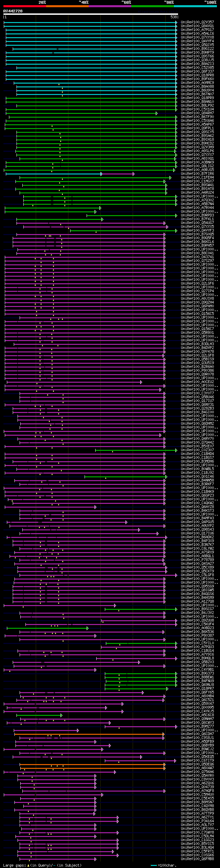Select hit label UniRef100_Q7XYX8

pyautogui.click(x=197, y=37)
